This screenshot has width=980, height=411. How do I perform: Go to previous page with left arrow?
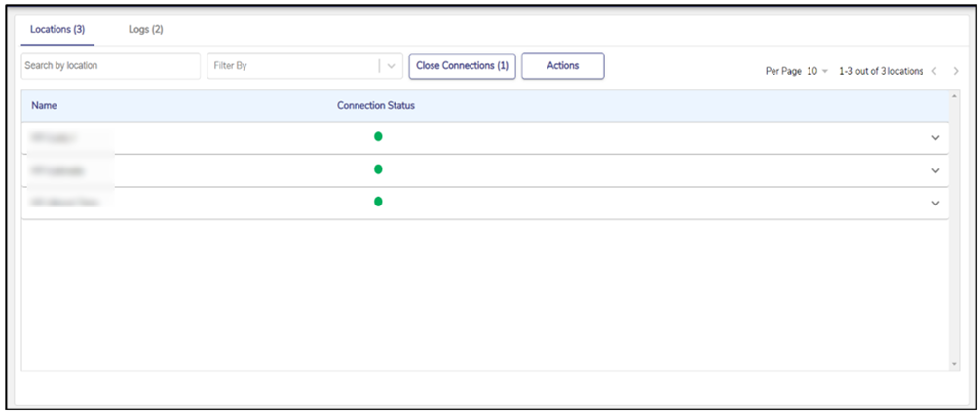click(934, 72)
